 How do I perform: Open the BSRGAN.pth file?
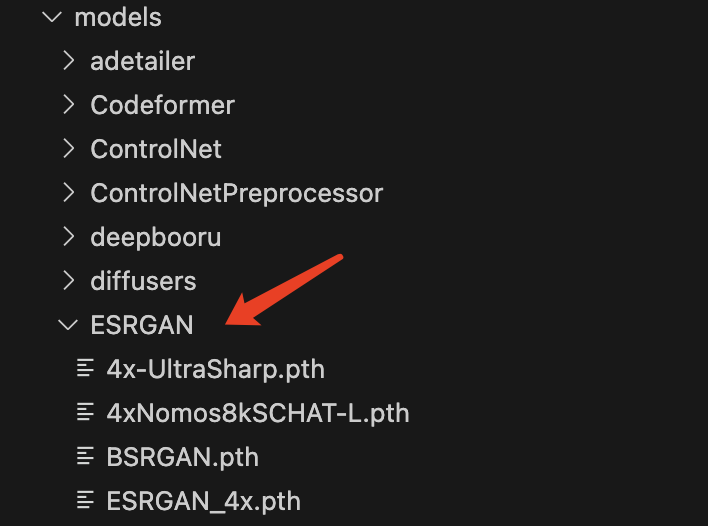click(182, 457)
